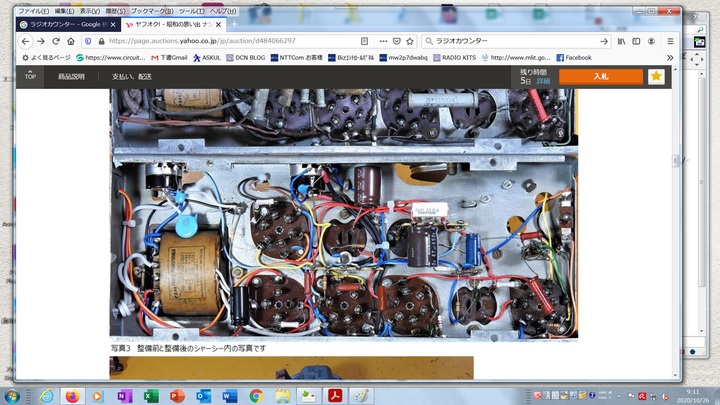720x405 pixels.
Task: Open the ツール menu in menu bar
Action: (x=191, y=10)
